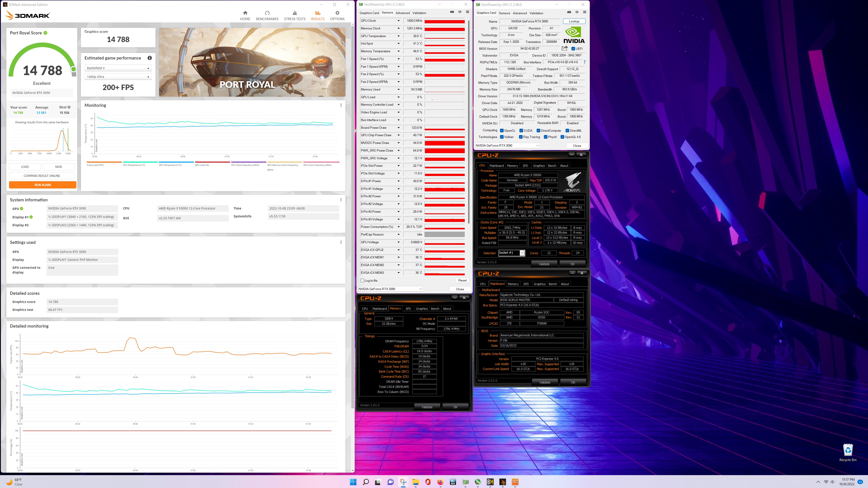Viewport: 868px width, 488px height.
Task: Switch to SPD tab in CPU-Z memory window
Action: [x=408, y=309]
